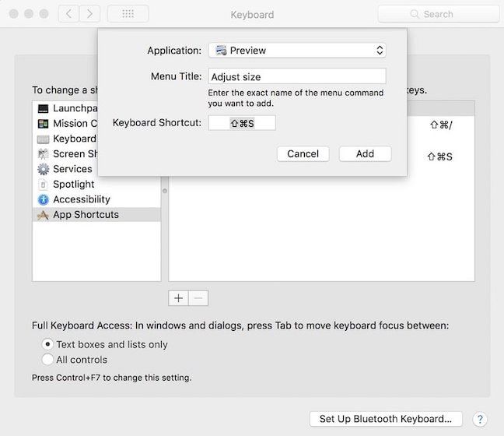Open the help question mark button

click(480, 419)
